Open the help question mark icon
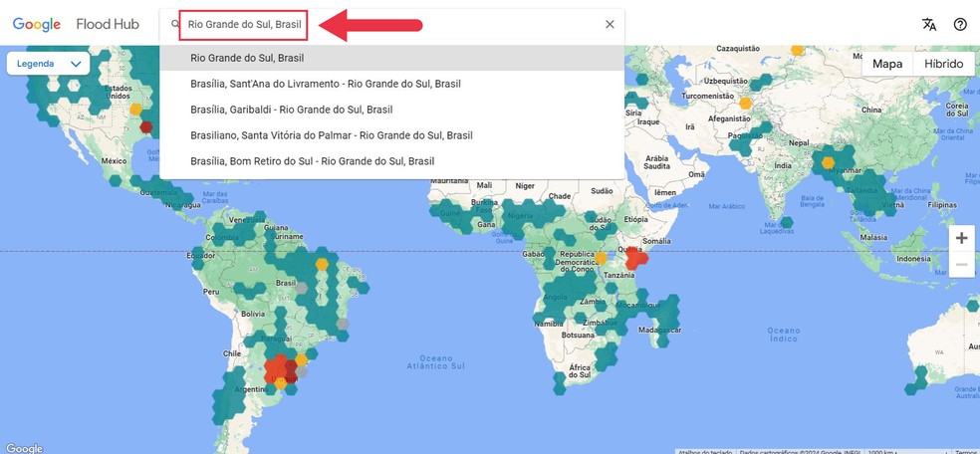980x454 pixels. (x=960, y=24)
